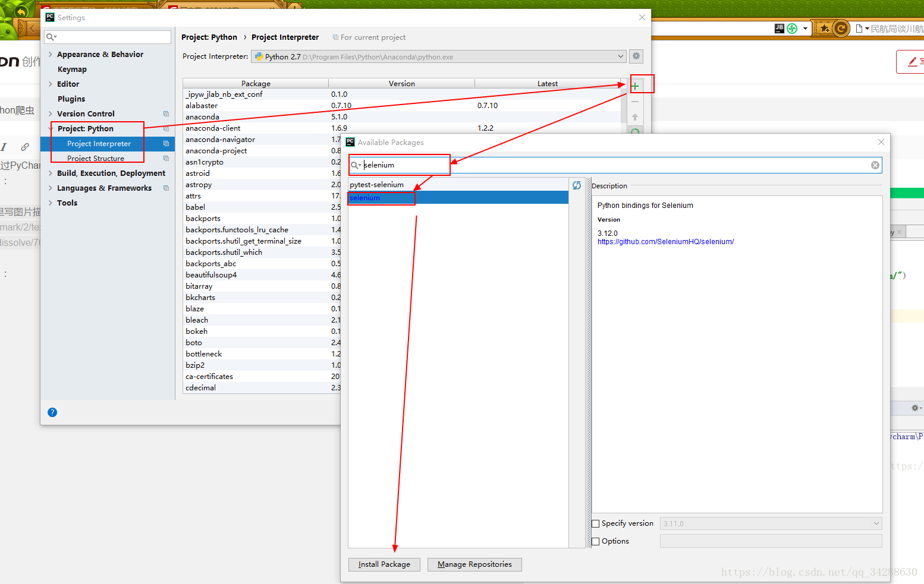This screenshot has width=924, height=584.
Task: Click the browser reload round icon
Action: coord(841,28)
